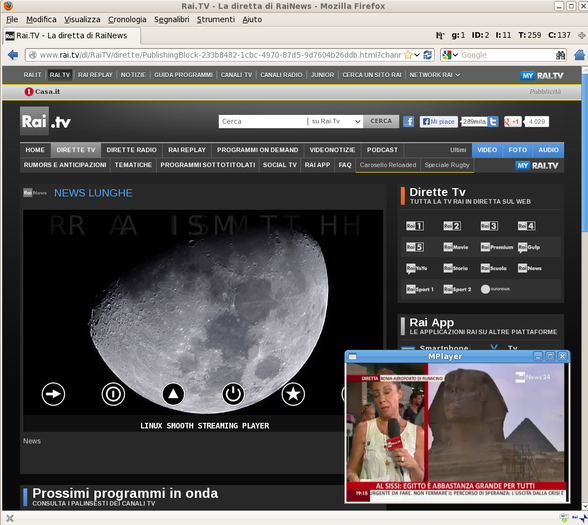Open the Rai 4 live channel
The height and width of the screenshot is (525, 588).
[526, 226]
